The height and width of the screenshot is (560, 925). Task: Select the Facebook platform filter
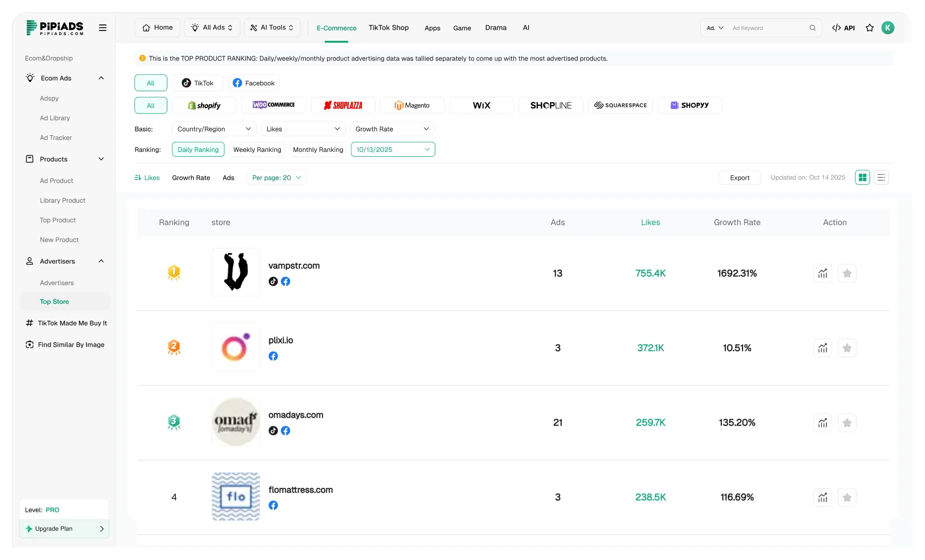(254, 83)
